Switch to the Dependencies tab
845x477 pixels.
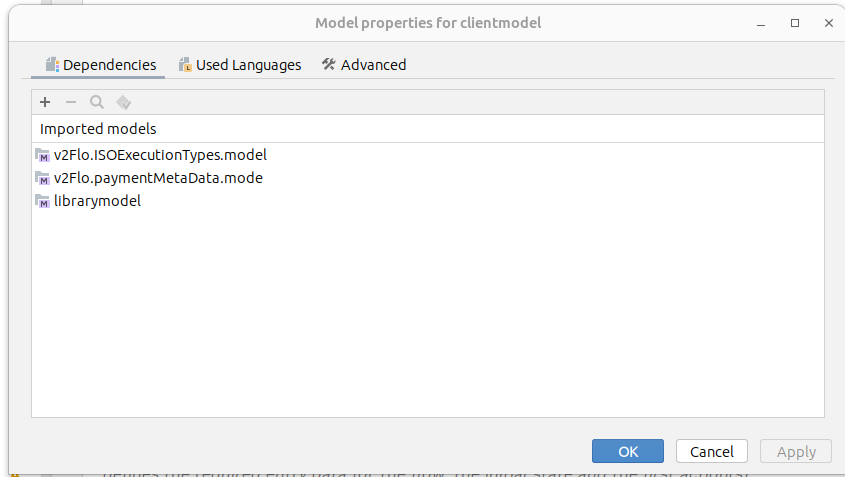click(x=101, y=65)
